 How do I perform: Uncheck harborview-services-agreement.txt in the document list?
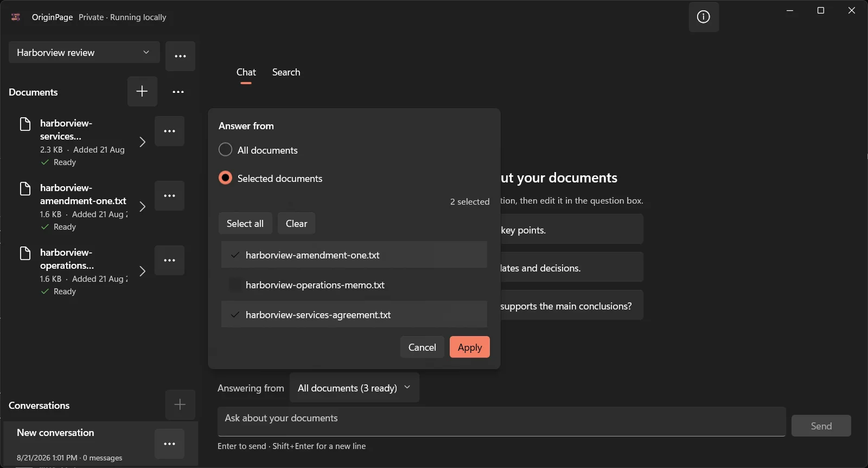coord(354,314)
